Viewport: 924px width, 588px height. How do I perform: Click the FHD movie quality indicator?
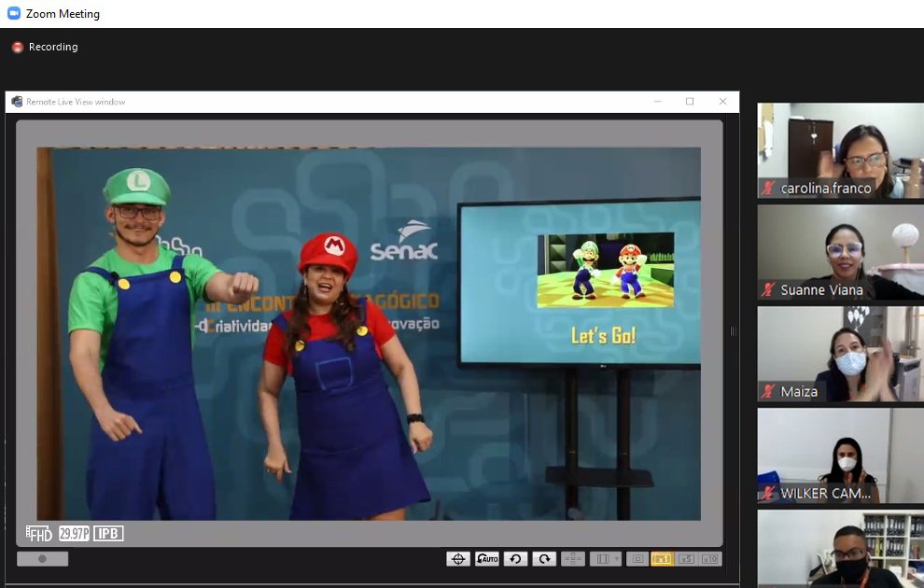click(39, 534)
